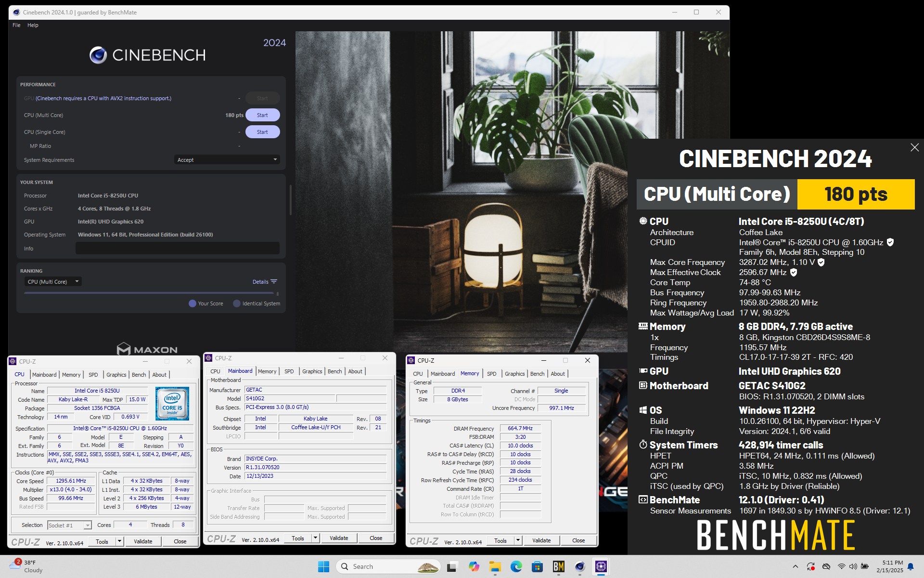
Task: Click the GPU icon in BenchMate panel
Action: [x=643, y=371]
